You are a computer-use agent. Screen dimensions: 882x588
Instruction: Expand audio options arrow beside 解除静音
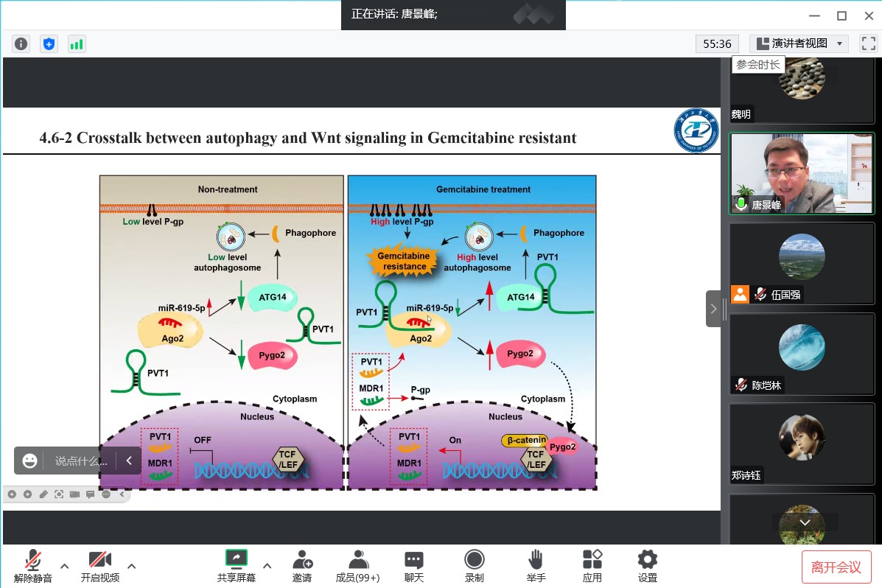(x=65, y=566)
